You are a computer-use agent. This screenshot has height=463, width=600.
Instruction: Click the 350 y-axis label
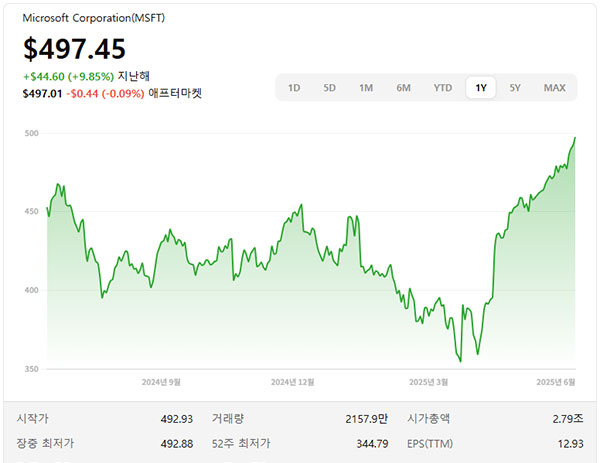32,369
